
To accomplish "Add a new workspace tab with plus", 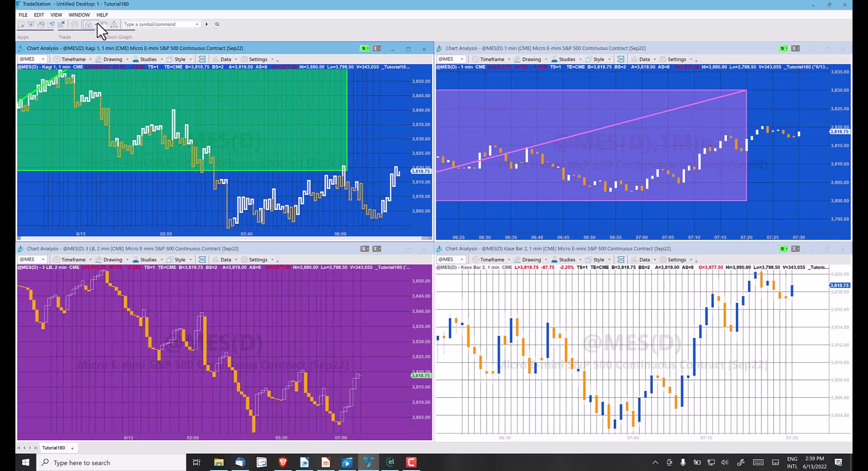I will [x=72, y=448].
